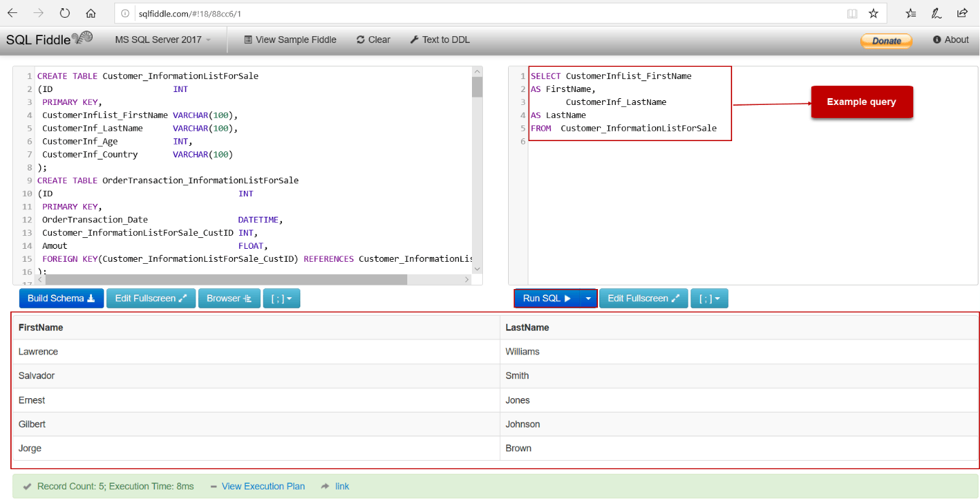Click the Clear refresh icon
Viewport: 980px width, 499px height.
(x=361, y=40)
